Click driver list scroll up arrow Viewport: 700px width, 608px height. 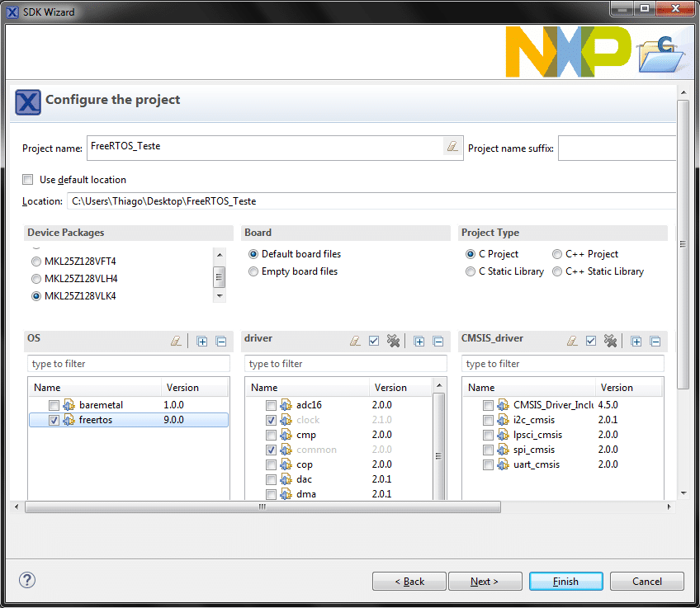(439, 385)
